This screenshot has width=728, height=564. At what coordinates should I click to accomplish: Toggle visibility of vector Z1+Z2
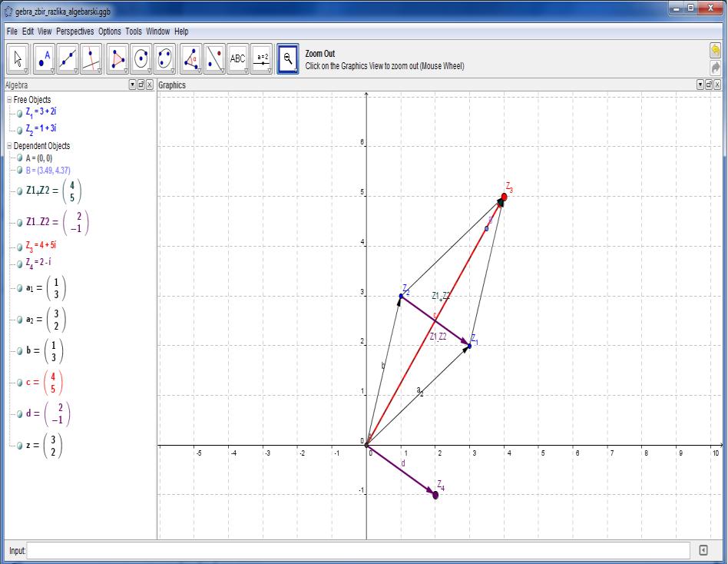point(19,191)
